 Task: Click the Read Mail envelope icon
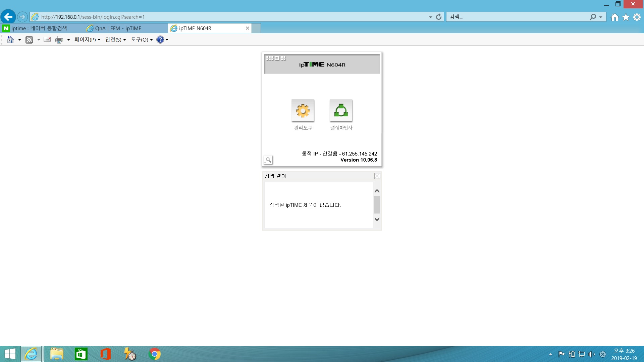(x=47, y=40)
